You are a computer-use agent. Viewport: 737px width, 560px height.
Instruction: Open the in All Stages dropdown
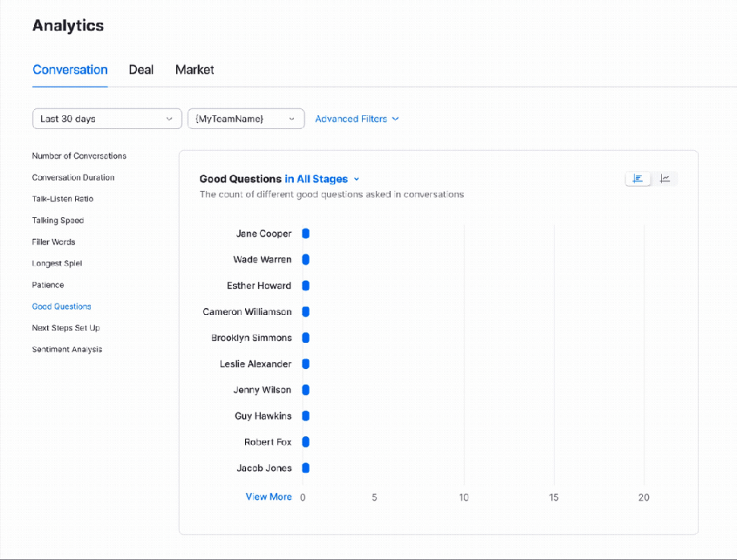point(322,179)
